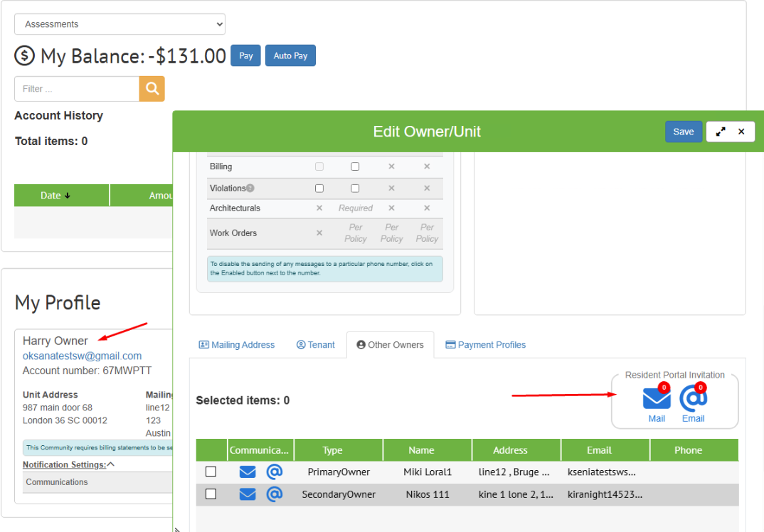Click the Resident Portal Invitation Mail icon
Viewport: 764px width, 532px height.
656,400
